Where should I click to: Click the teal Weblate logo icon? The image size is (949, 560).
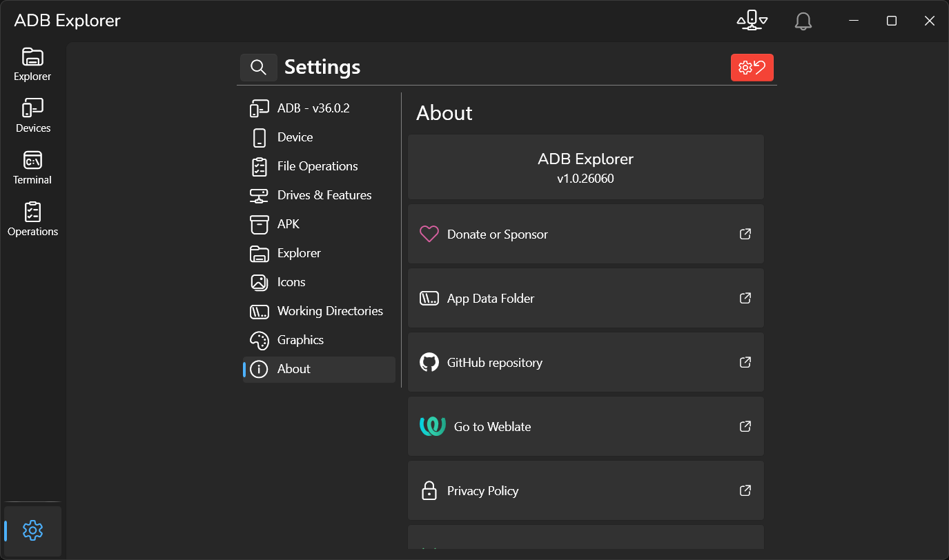click(433, 426)
